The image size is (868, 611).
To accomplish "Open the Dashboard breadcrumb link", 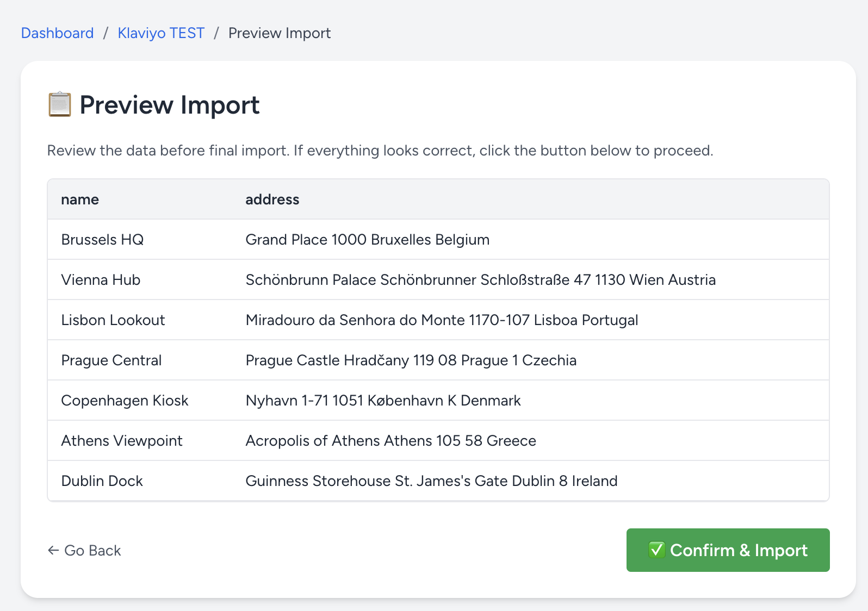I will (x=57, y=33).
